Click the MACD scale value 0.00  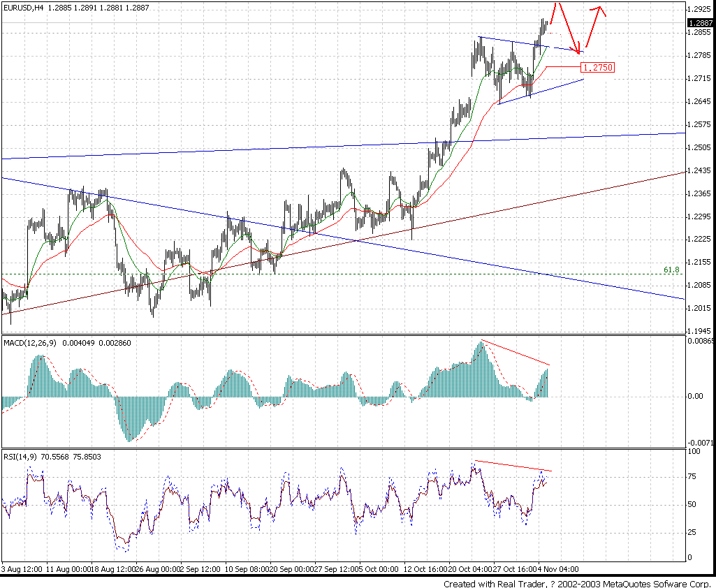click(695, 396)
